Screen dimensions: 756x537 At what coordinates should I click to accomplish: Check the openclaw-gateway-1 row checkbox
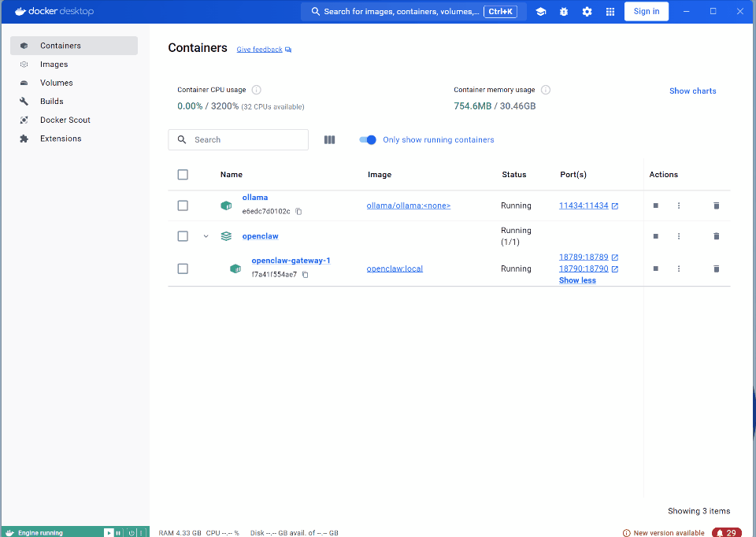click(x=183, y=268)
